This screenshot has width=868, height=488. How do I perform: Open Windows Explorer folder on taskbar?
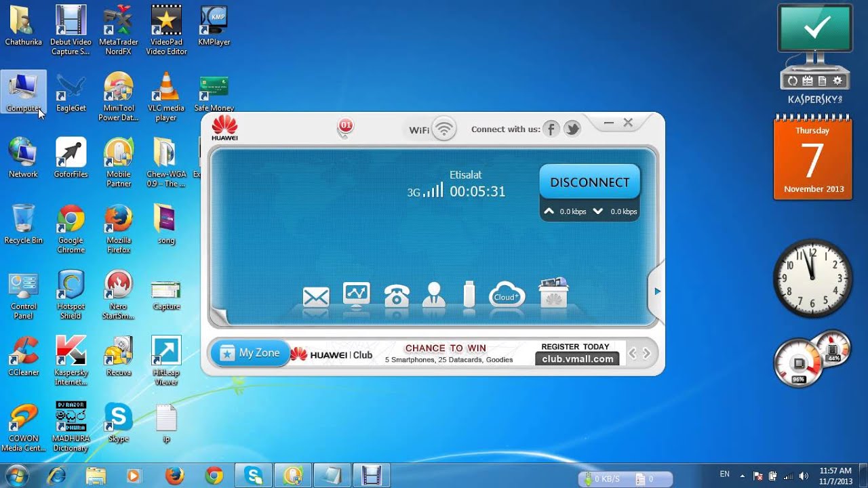(96, 475)
